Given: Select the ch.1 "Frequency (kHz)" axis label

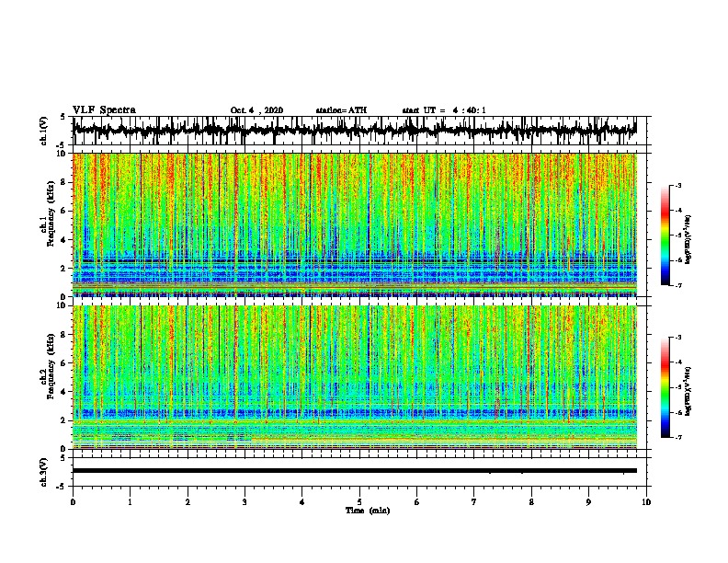Looking at the screenshot, I should point(50,214).
